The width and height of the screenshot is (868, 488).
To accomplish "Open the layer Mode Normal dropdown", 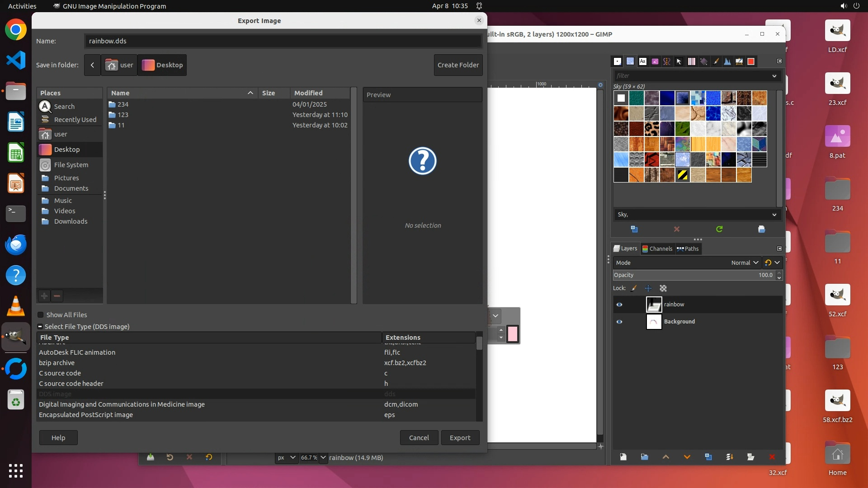I will coord(745,263).
